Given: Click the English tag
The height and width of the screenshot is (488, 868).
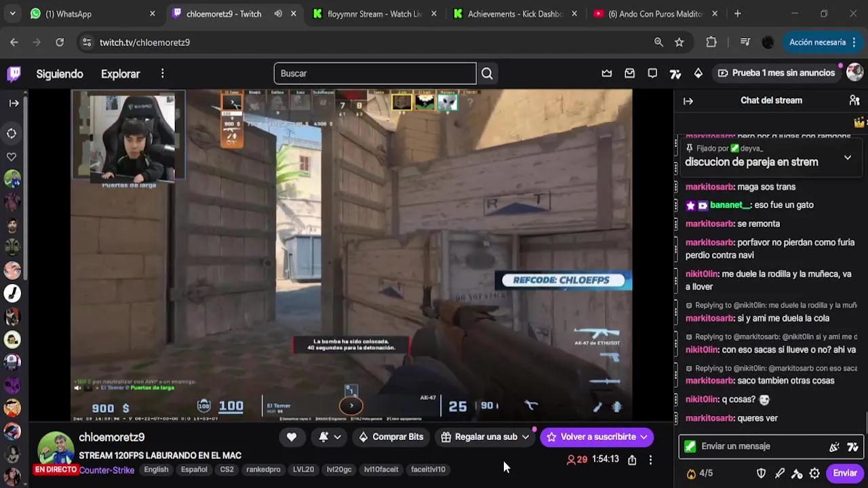Looking at the screenshot, I should point(156,470).
